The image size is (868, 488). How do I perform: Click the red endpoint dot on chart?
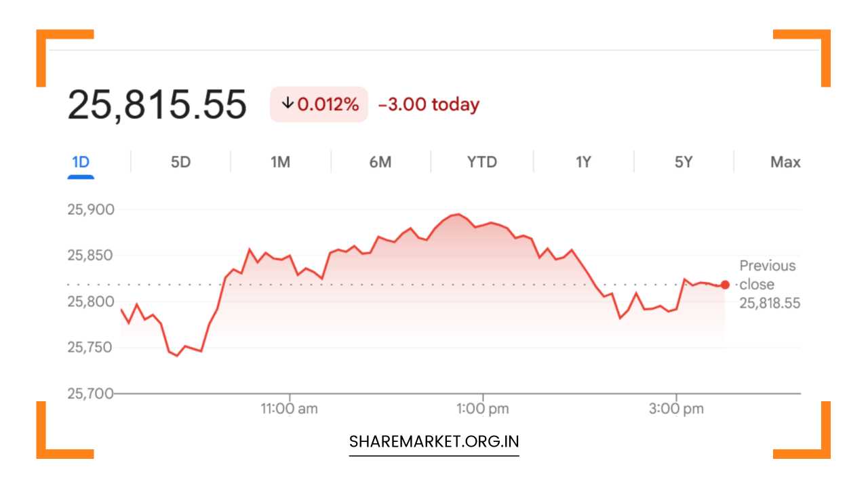(x=725, y=285)
